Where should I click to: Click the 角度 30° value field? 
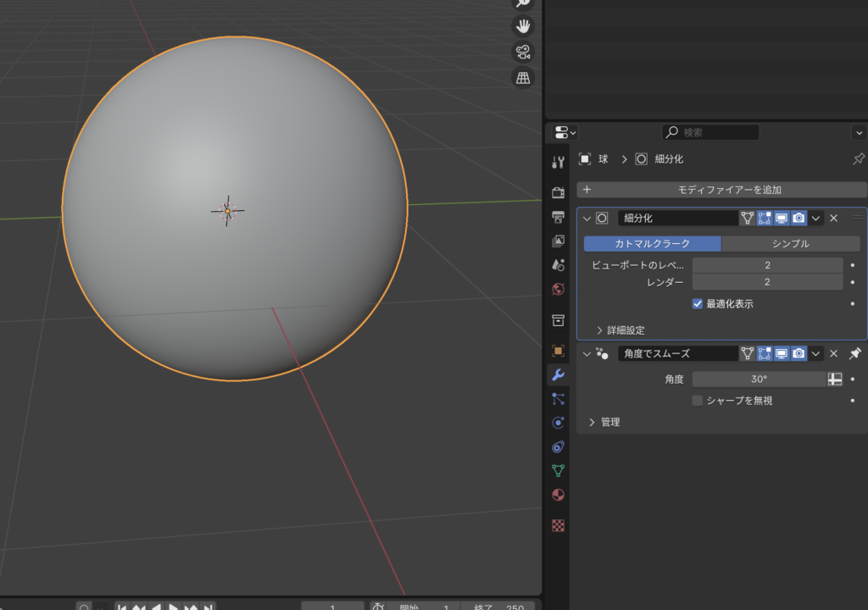point(759,380)
